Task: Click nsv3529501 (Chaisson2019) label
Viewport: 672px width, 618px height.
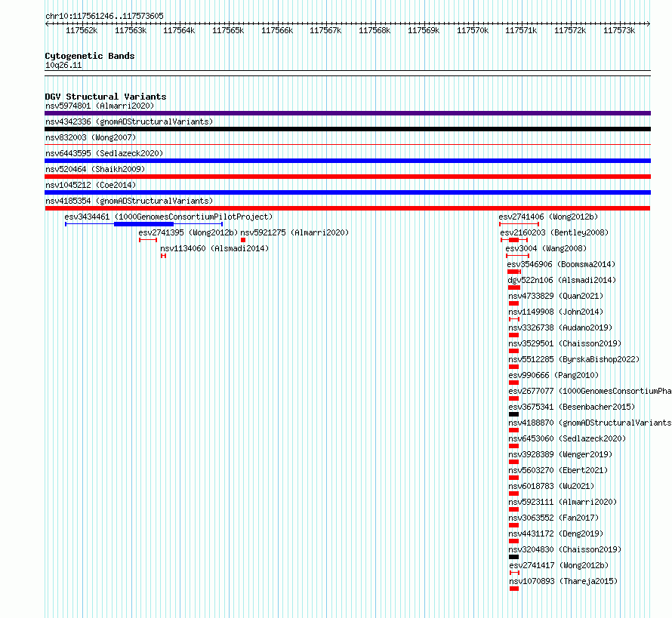Action: pos(565,343)
